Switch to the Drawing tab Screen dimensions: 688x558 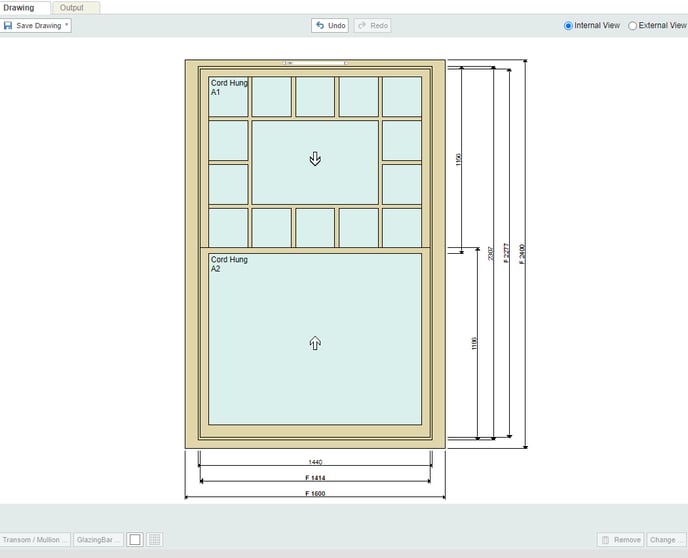pos(19,7)
